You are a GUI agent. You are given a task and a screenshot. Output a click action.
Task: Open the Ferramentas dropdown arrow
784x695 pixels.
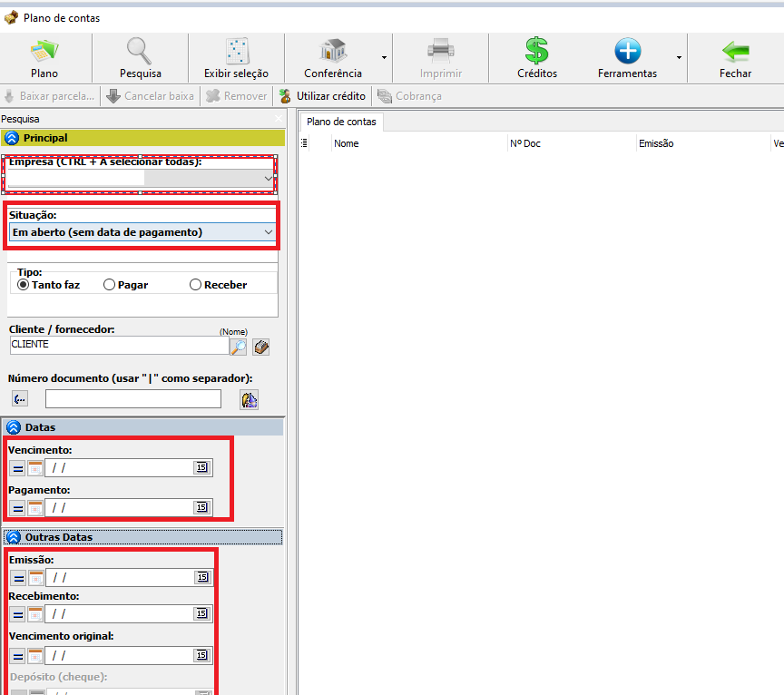[x=679, y=57]
